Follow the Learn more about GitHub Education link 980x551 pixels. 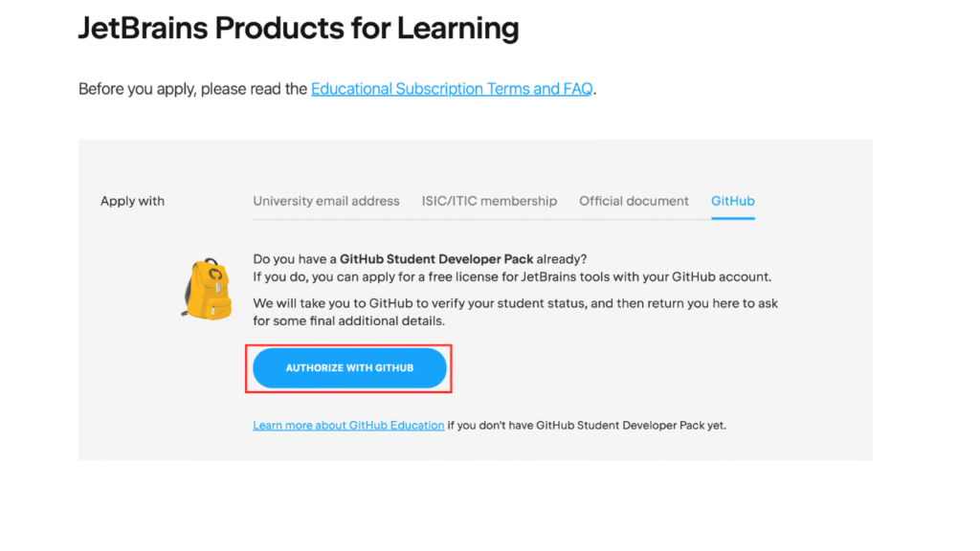[x=348, y=425]
